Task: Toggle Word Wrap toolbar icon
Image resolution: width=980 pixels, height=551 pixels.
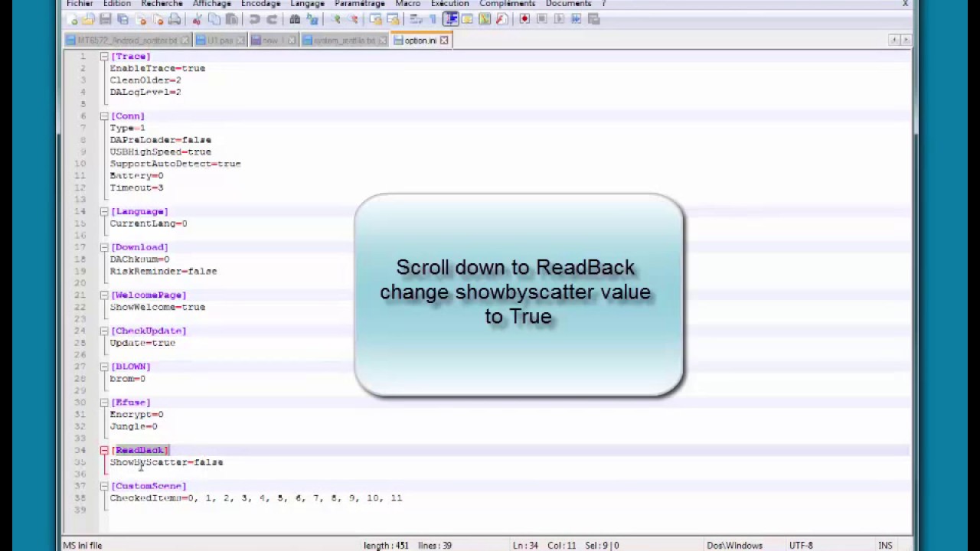Action: point(415,19)
